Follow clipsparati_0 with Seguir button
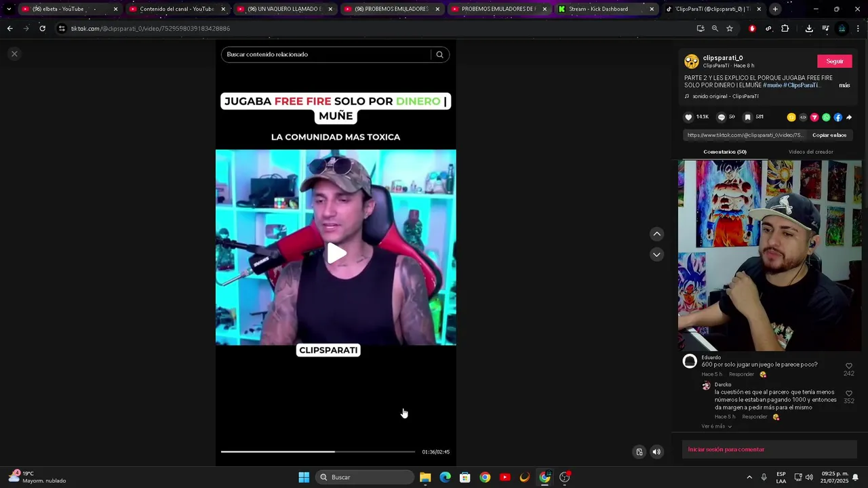Viewport: 868px width, 488px height. coord(835,61)
